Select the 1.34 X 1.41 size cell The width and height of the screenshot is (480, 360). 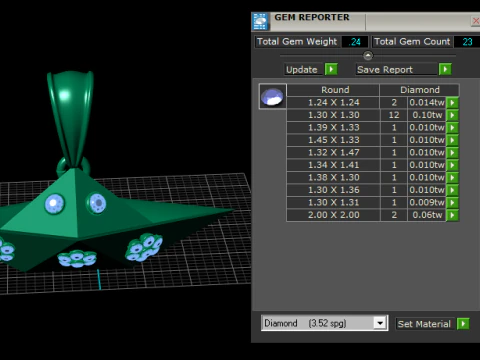333,165
